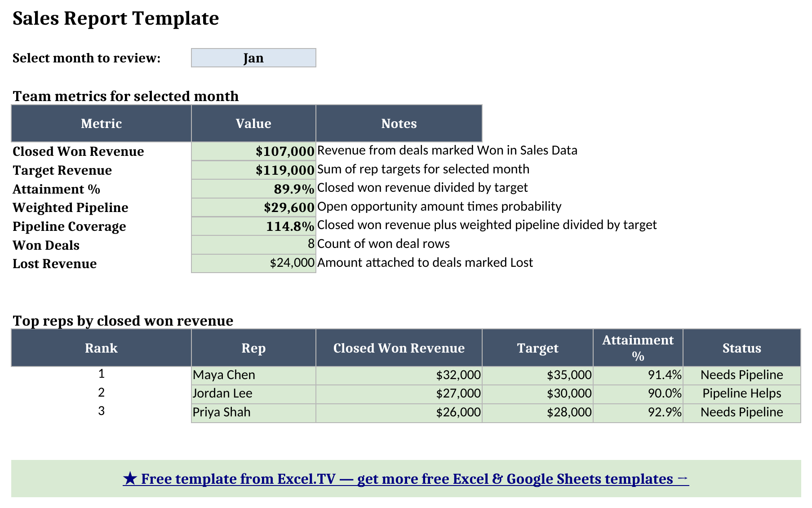812x508 pixels.
Task: Select Maya Chen's Needs Pipeline status
Action: tap(742, 375)
